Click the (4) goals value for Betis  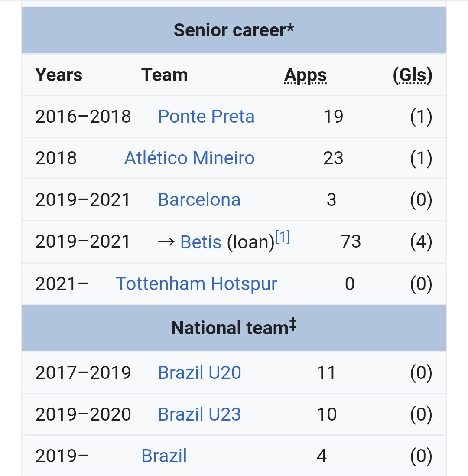[x=421, y=241]
